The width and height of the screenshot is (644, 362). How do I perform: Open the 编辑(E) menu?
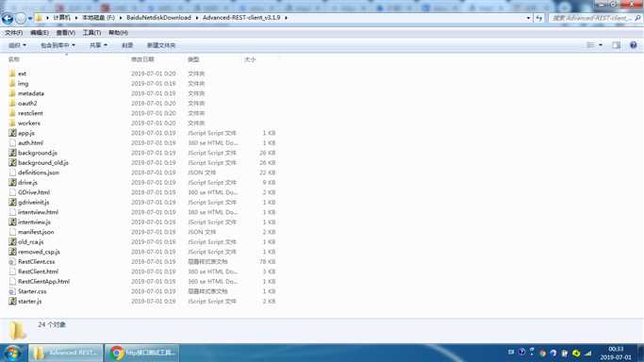coord(40,32)
